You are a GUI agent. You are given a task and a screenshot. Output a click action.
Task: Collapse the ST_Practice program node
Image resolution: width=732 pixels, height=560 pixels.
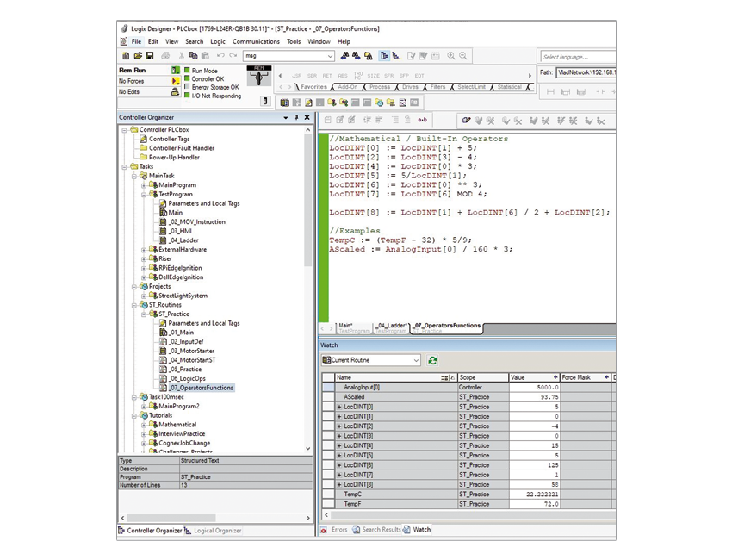pyautogui.click(x=144, y=314)
